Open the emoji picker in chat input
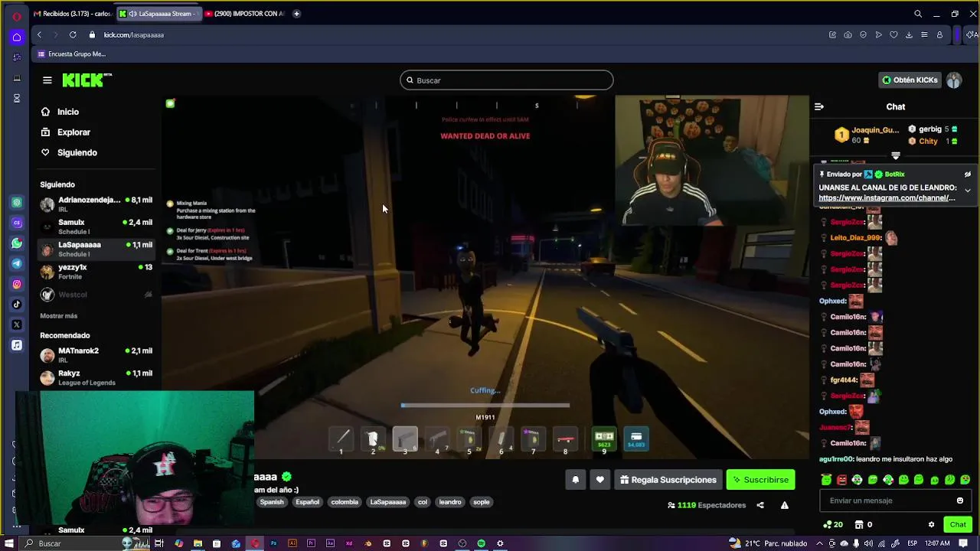The height and width of the screenshot is (551, 980). click(x=960, y=500)
